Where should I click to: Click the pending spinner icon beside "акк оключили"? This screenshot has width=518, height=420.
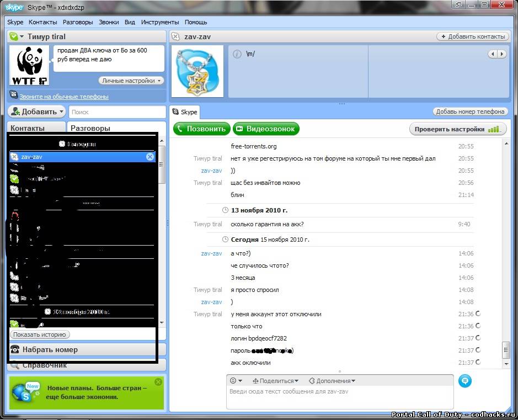click(478, 362)
